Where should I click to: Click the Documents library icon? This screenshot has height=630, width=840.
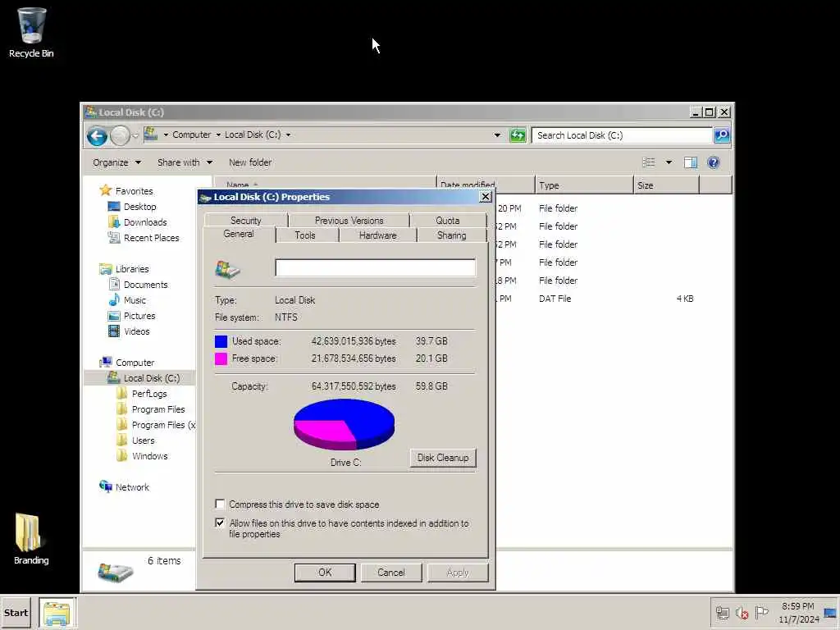(114, 285)
